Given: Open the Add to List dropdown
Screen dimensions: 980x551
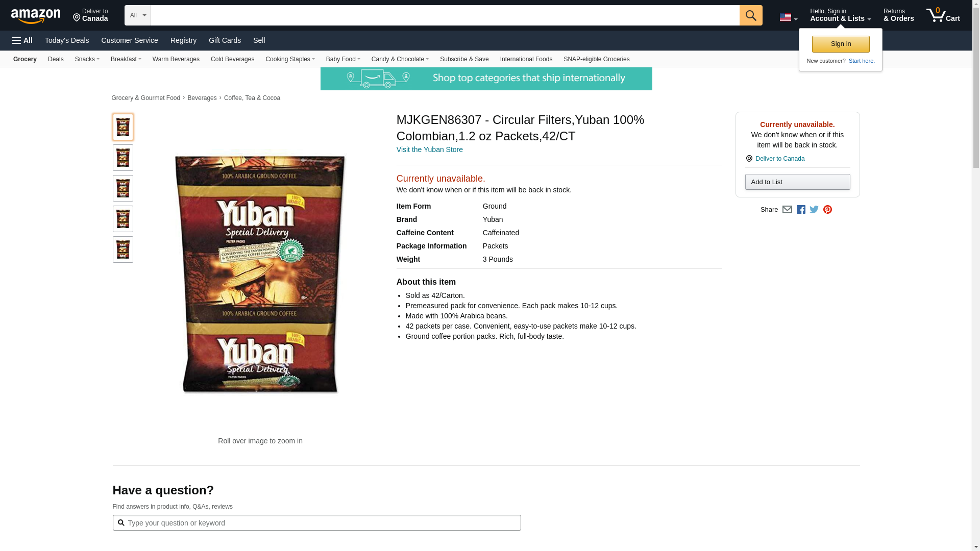Looking at the screenshot, I should (797, 182).
